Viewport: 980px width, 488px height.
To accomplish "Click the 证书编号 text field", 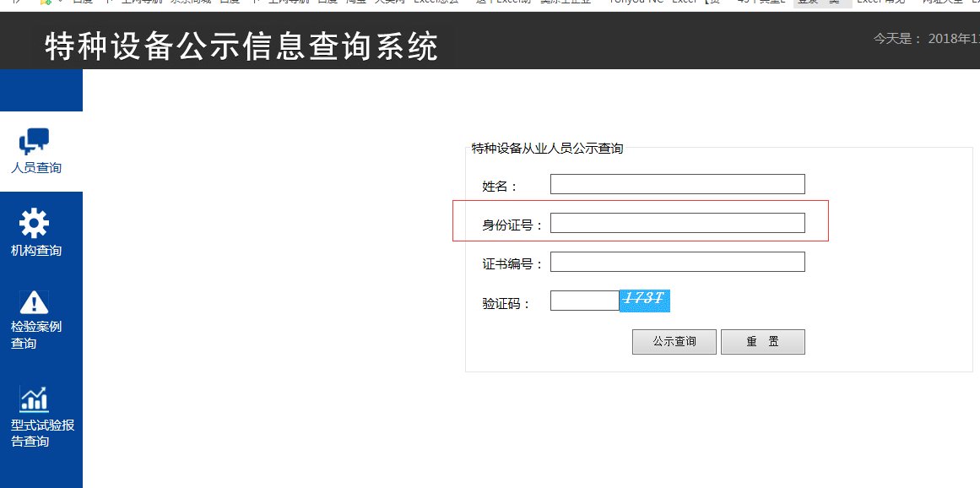I will 676,261.
